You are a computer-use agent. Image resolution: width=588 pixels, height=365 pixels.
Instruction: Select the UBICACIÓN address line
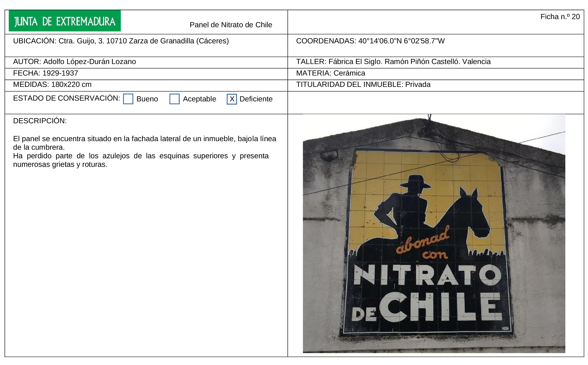click(121, 41)
